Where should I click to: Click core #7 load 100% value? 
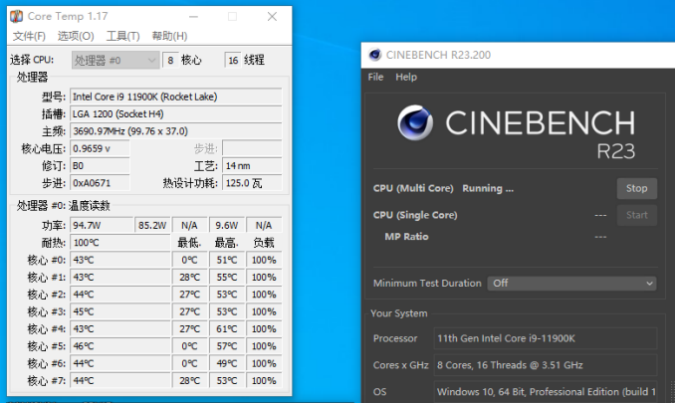click(264, 381)
